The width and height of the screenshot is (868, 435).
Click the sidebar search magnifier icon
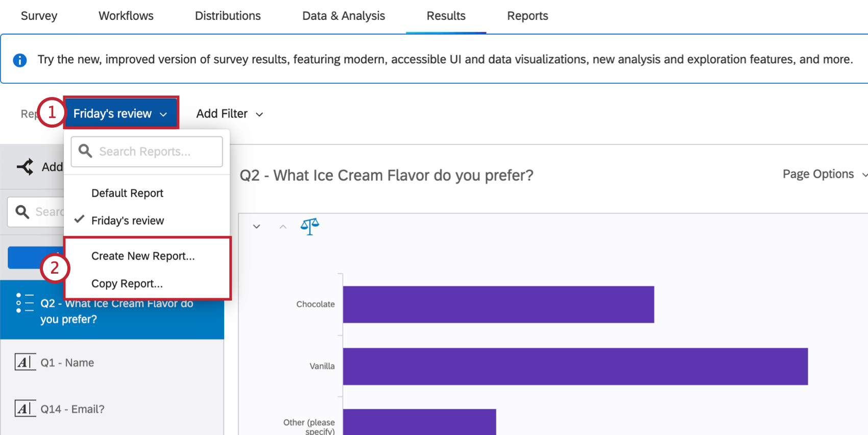point(21,211)
